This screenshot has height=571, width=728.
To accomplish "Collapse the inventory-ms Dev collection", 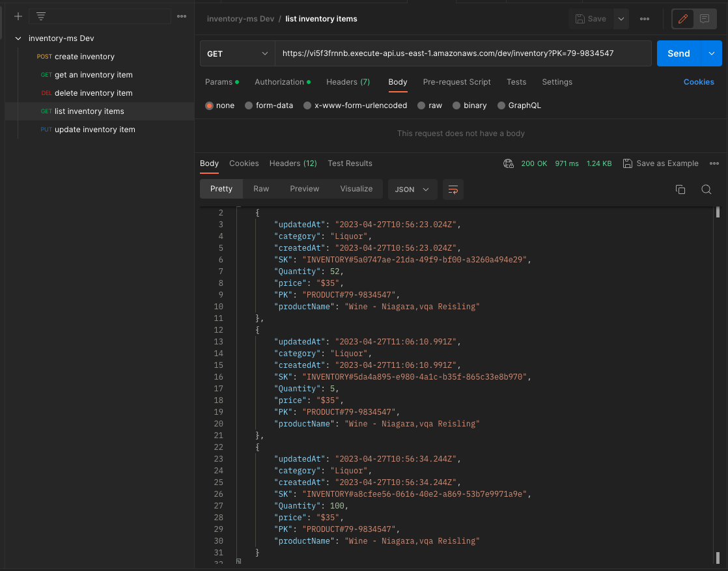I will pos(18,38).
